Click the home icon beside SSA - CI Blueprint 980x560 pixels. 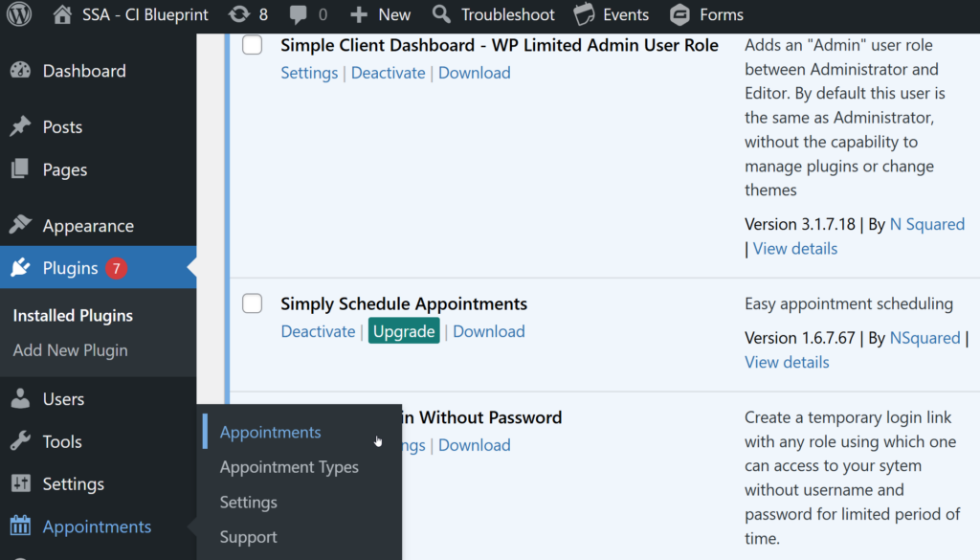(x=62, y=14)
